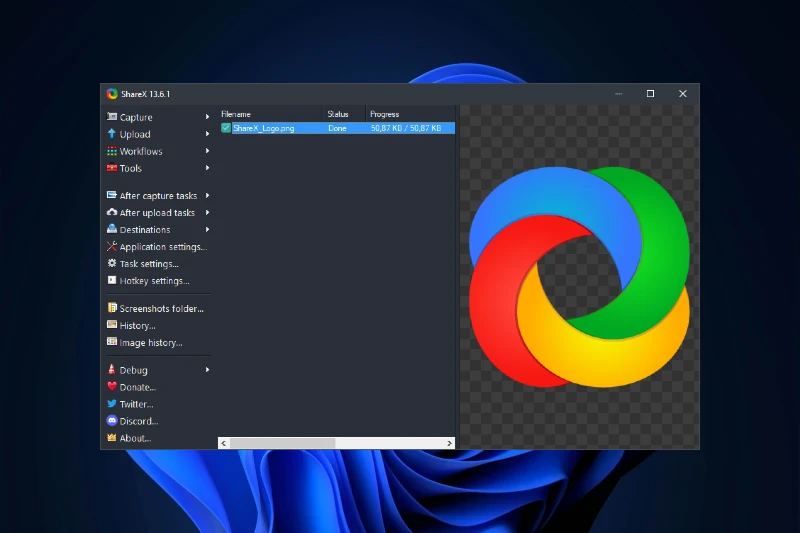Click the Donate heart icon
Viewport: 800px width, 533px height.
point(112,387)
